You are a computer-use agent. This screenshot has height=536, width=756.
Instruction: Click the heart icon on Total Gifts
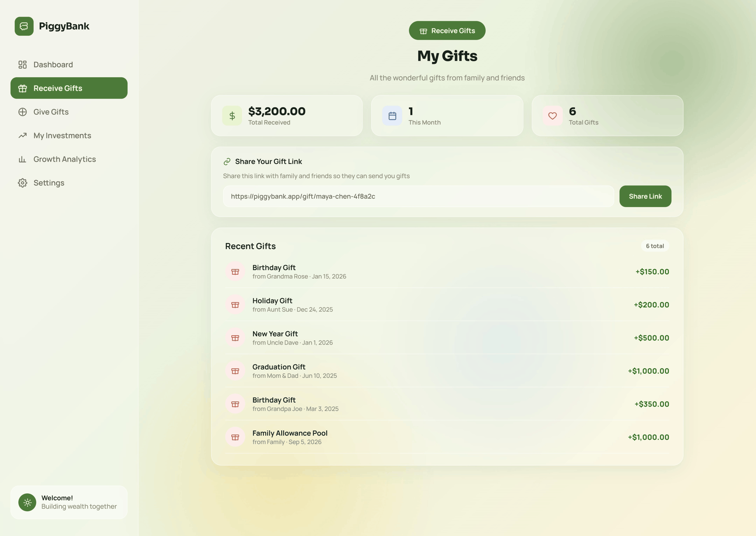[x=553, y=116]
